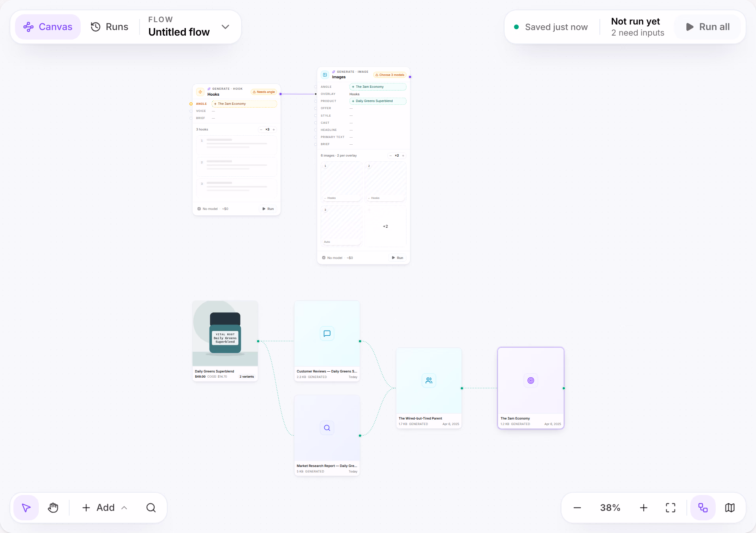
Task: Open canvas search via magnifier icon
Action: pyautogui.click(x=151, y=508)
